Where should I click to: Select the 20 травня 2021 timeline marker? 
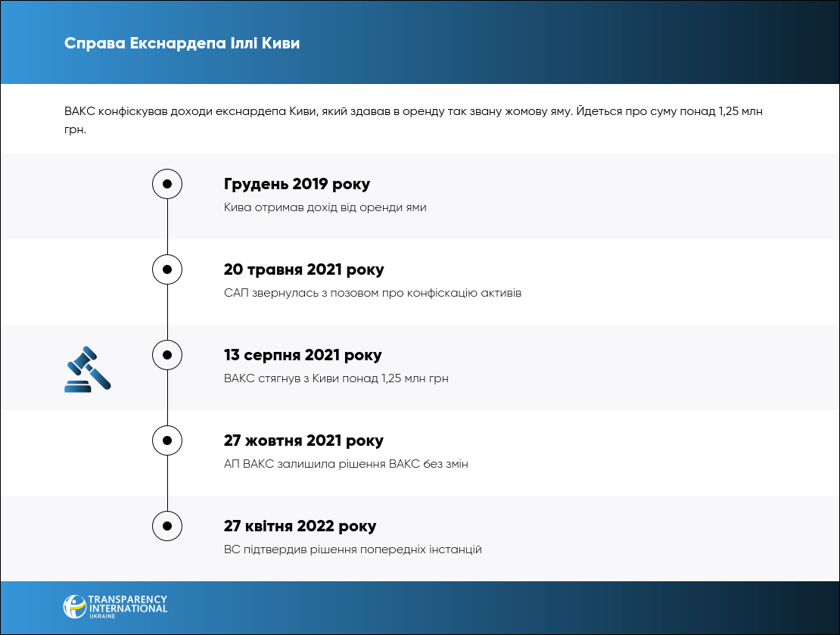coord(167,269)
